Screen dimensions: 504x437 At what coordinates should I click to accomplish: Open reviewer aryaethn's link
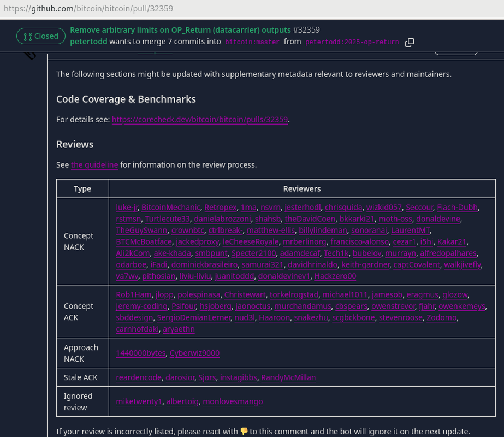click(179, 329)
